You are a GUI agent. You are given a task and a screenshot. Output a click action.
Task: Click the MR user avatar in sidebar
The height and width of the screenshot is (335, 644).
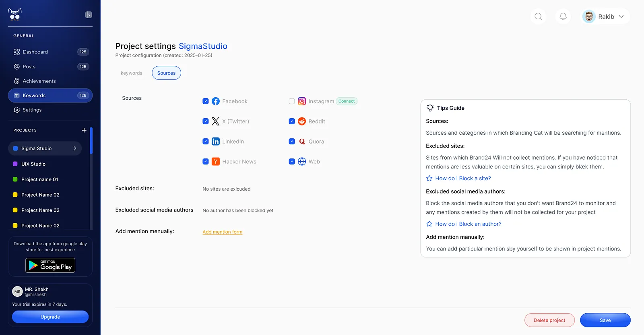(17, 292)
